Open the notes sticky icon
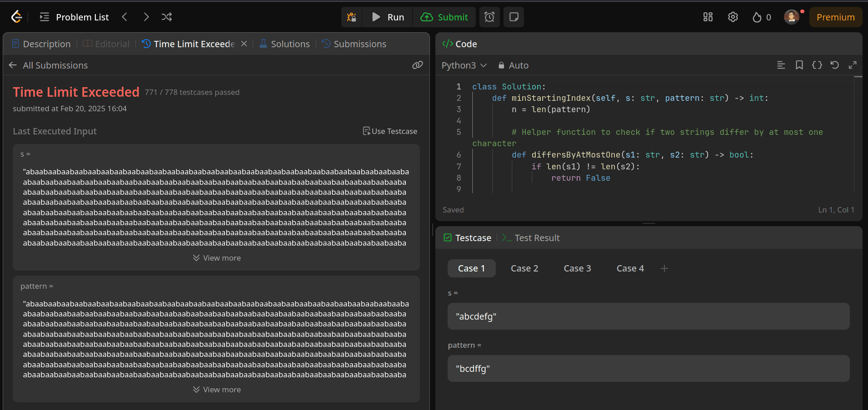Viewport: 868px width, 410px height. pyautogui.click(x=514, y=17)
